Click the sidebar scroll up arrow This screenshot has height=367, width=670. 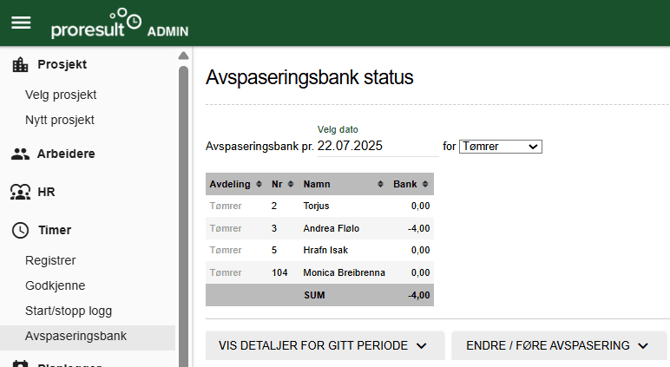(x=183, y=56)
